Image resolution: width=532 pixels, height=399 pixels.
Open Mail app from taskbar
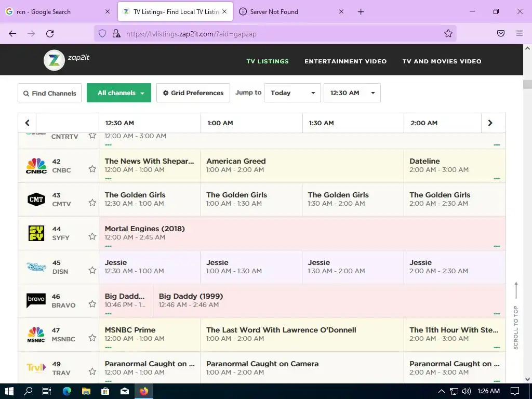click(125, 391)
